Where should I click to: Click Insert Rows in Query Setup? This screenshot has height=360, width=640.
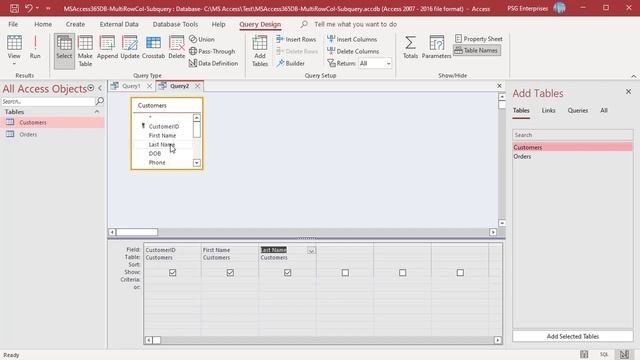[296, 39]
